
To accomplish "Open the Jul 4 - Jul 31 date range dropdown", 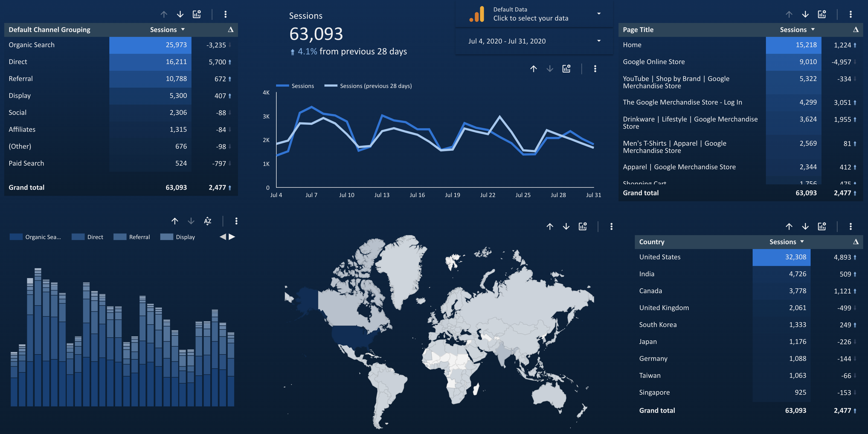I will (x=599, y=41).
